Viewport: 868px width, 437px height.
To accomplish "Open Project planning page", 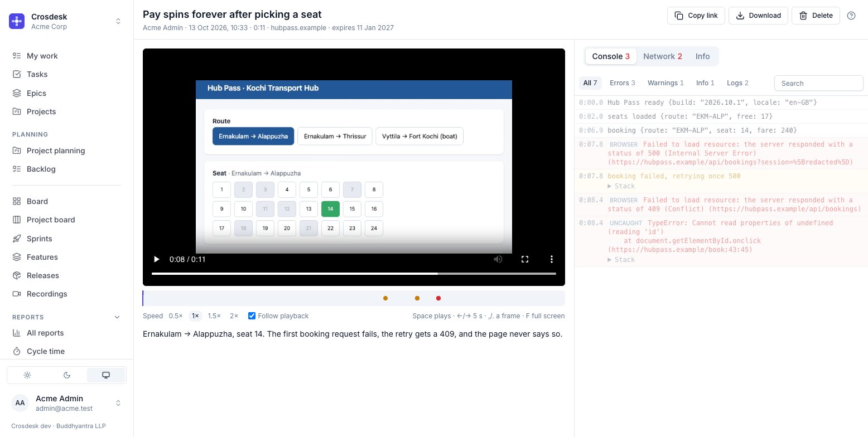I will pyautogui.click(x=67, y=150).
